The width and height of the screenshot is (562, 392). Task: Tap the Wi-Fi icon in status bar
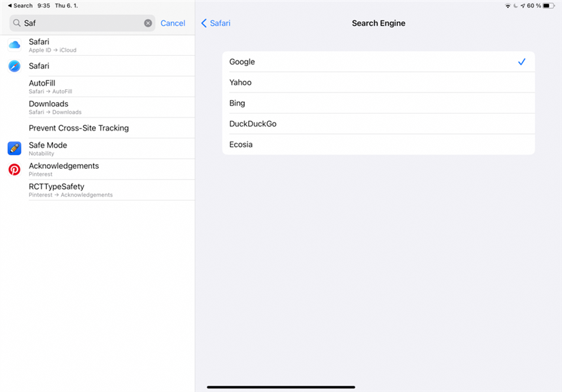click(x=508, y=5)
